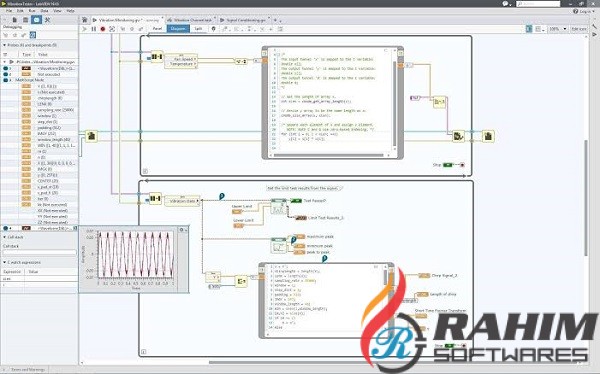Click the upper loop timing node icon
Viewport: 600px width, 374px height.
157,57
